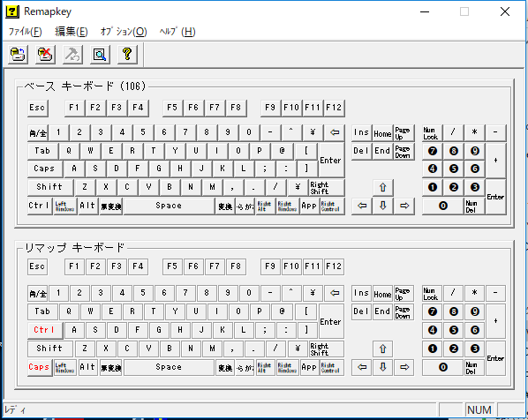This screenshot has height=420, width=528.
Task: Click Right Windows key in remap keyboard
Action: 288,367
